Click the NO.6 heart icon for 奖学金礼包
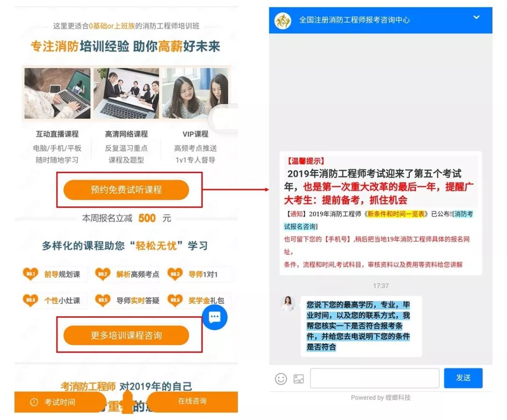Screen dimensions: 507x420 (175, 300)
